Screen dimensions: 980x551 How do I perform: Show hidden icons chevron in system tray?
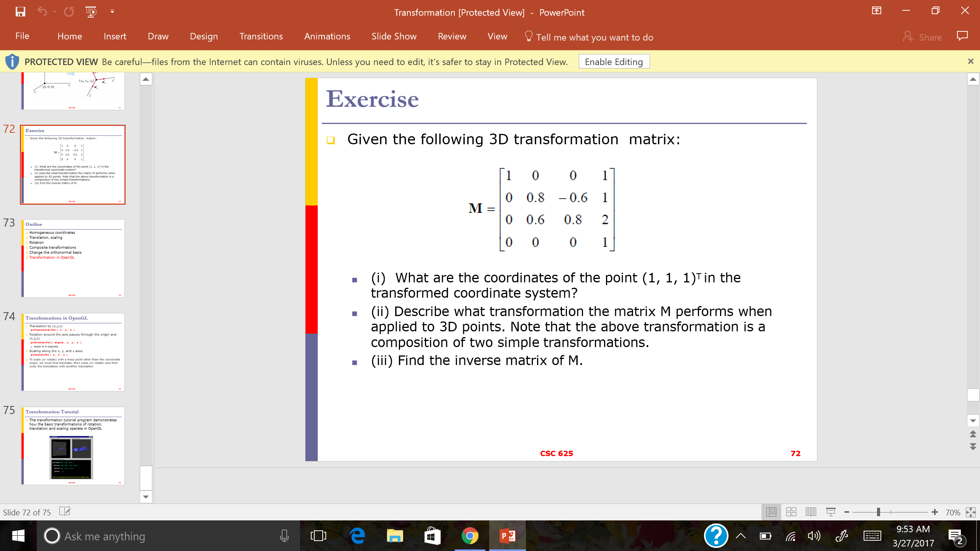pyautogui.click(x=741, y=536)
